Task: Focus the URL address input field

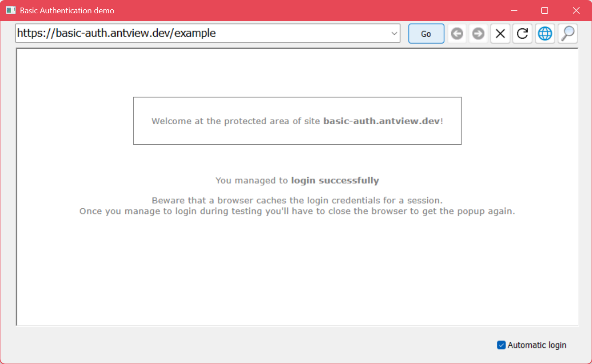Action: 200,34
